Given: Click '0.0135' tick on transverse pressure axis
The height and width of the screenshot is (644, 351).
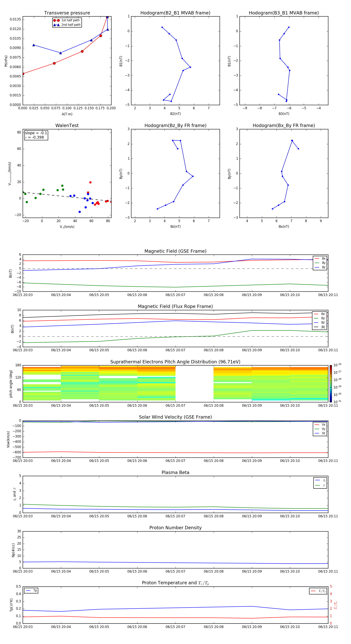Looking at the screenshot, I should (15, 20).
